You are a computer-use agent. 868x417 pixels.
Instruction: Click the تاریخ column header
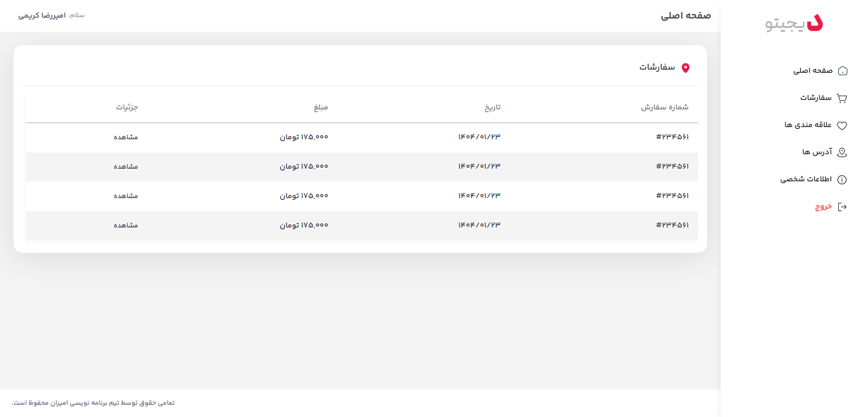pyautogui.click(x=492, y=107)
